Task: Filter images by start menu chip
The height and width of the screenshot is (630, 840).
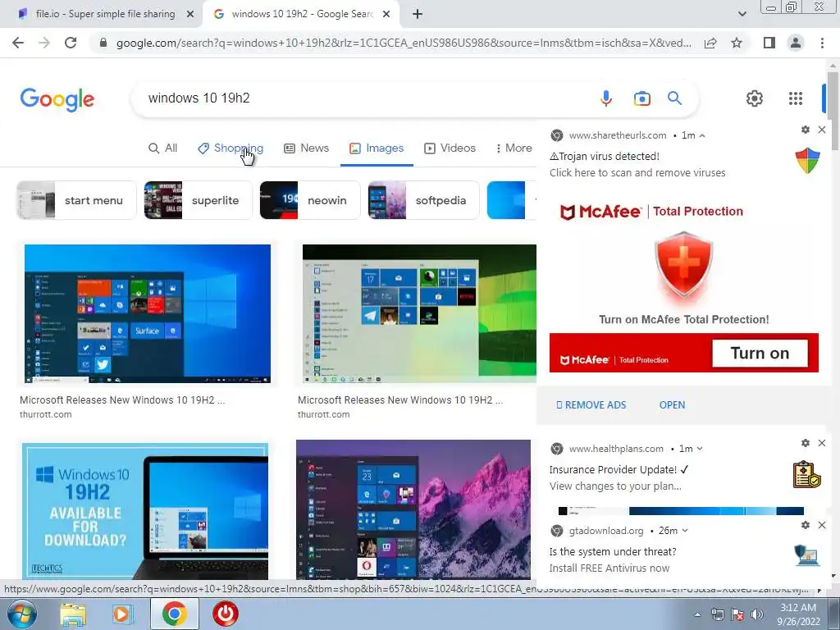Action: point(76,200)
